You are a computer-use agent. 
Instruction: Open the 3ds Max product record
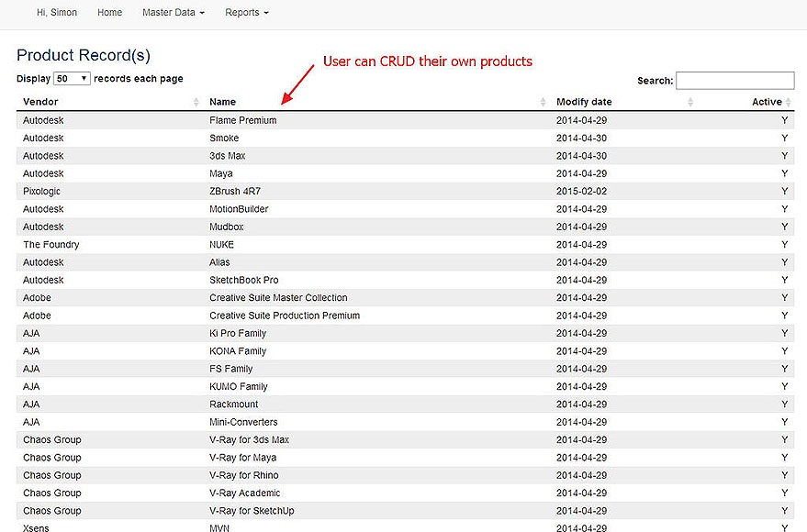coord(227,156)
